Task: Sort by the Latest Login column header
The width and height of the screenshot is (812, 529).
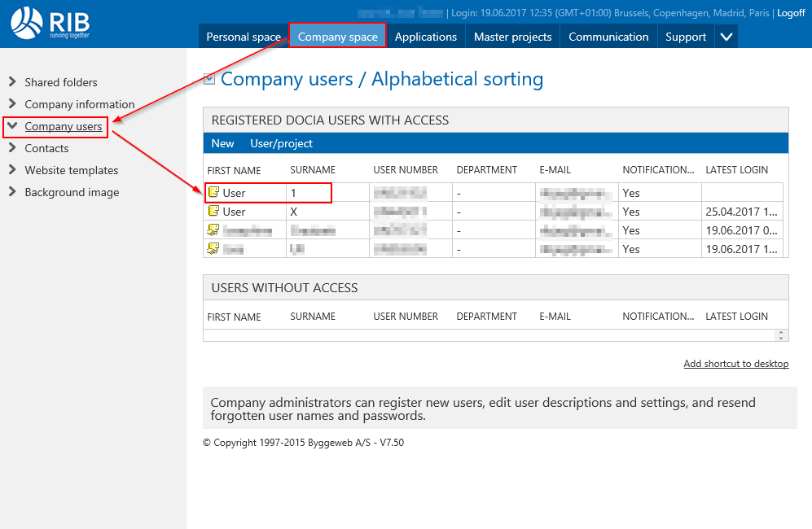Action: (736, 170)
